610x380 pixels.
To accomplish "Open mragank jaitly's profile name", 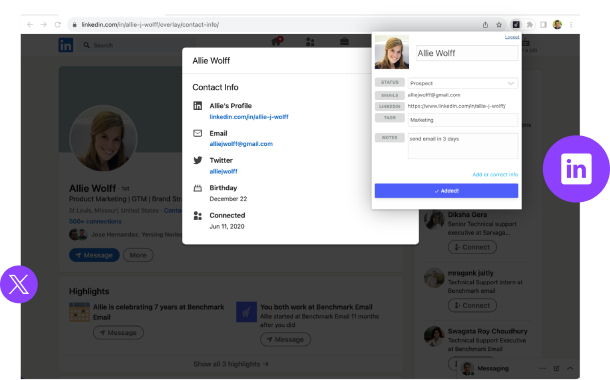I will click(x=471, y=273).
